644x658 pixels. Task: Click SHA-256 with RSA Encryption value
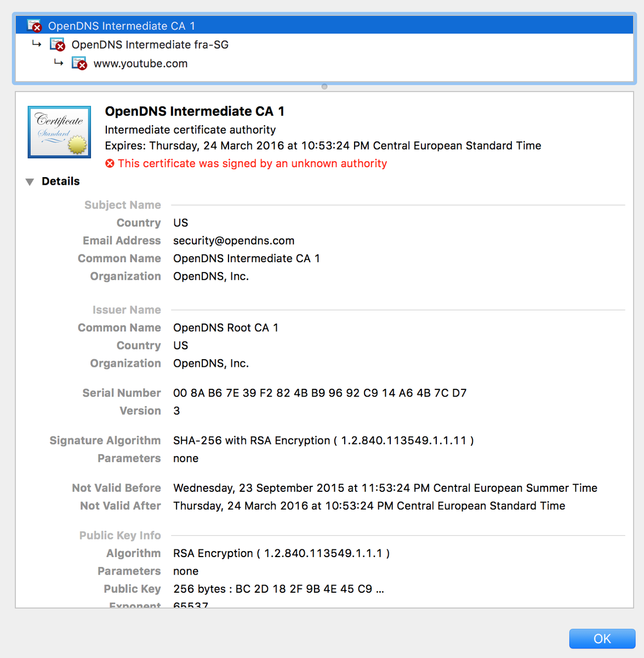pos(323,440)
